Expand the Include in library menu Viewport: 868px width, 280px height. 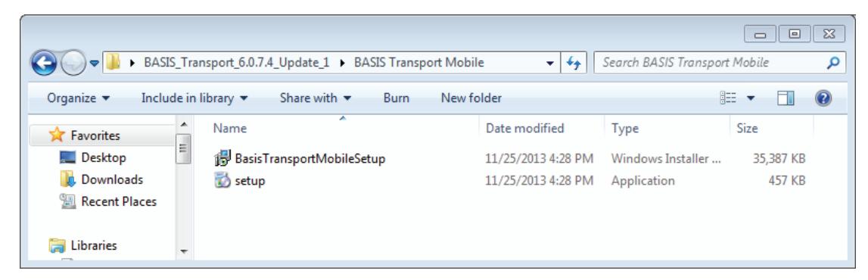194,98
